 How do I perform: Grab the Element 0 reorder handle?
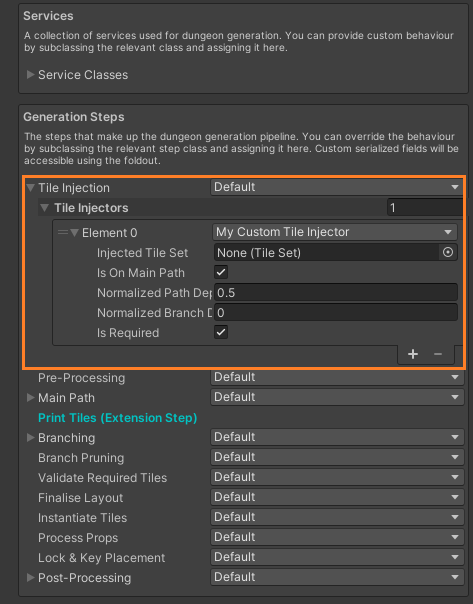(62, 232)
